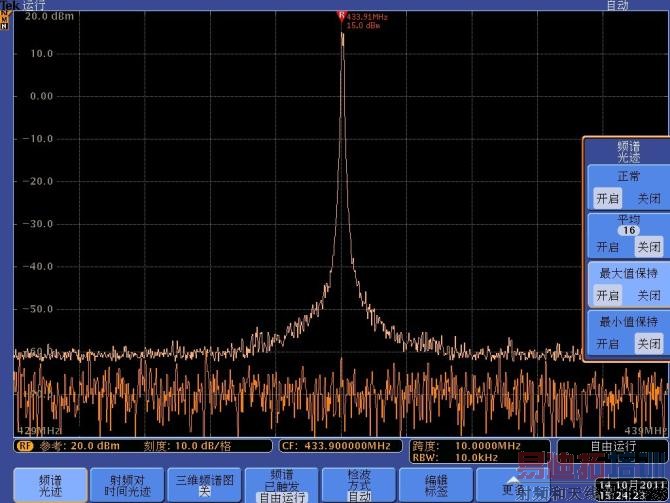Image resolution: width=670 pixels, height=503 pixels.
Task: Disable 平均 trace with 关闭
Action: 649,247
